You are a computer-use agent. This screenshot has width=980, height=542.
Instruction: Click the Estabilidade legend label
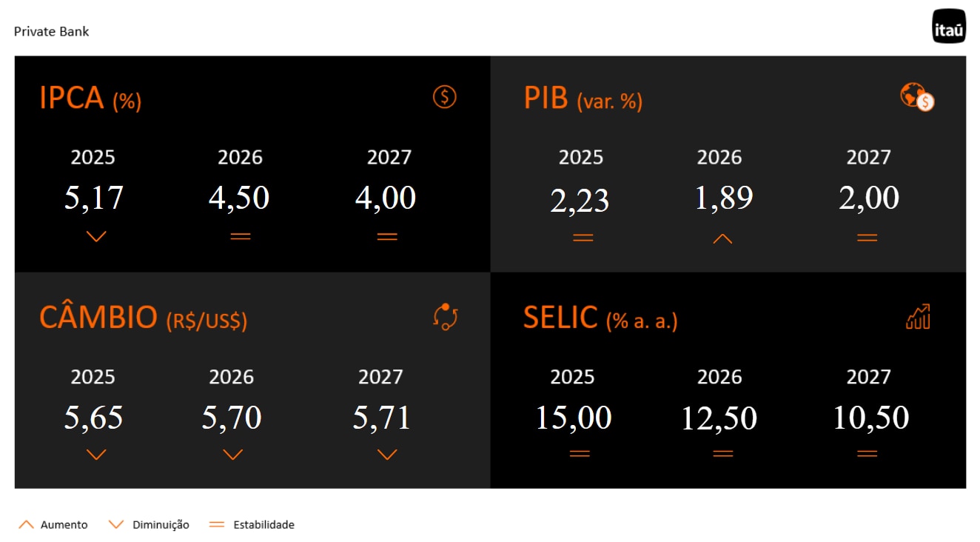tap(264, 525)
